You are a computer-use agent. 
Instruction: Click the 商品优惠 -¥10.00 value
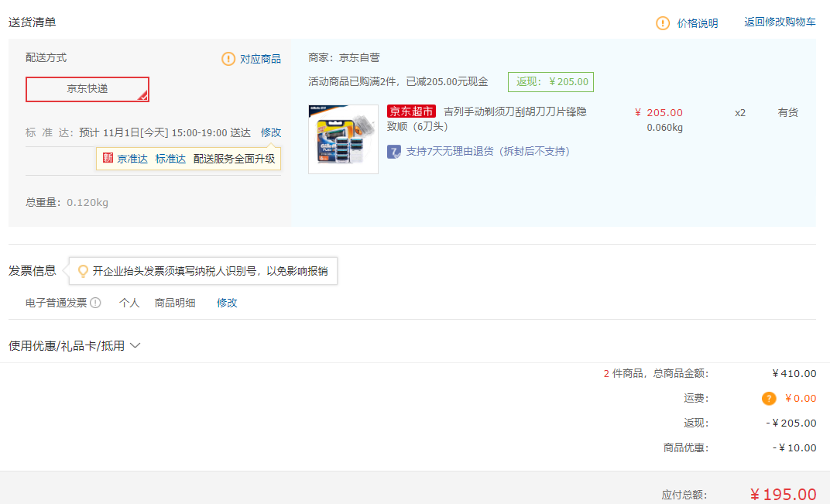(x=794, y=448)
